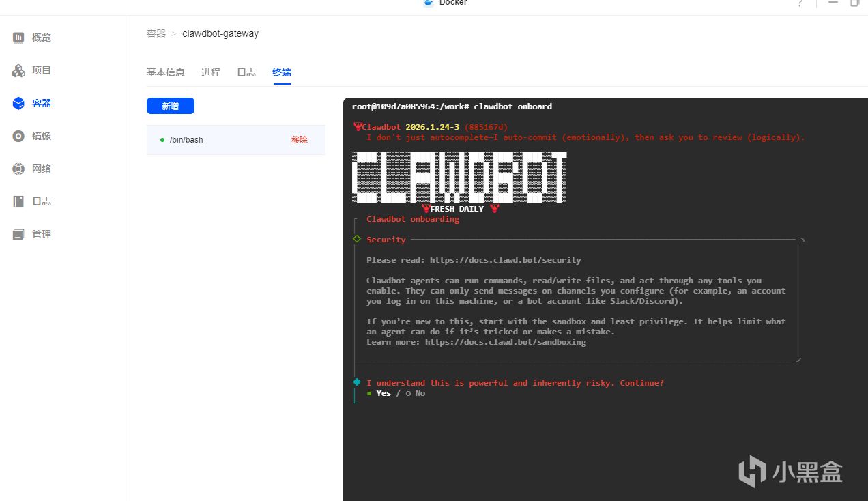The width and height of the screenshot is (868, 501).
Task: Open the docs.clawd.bot/sandboxing link
Action: [x=506, y=342]
